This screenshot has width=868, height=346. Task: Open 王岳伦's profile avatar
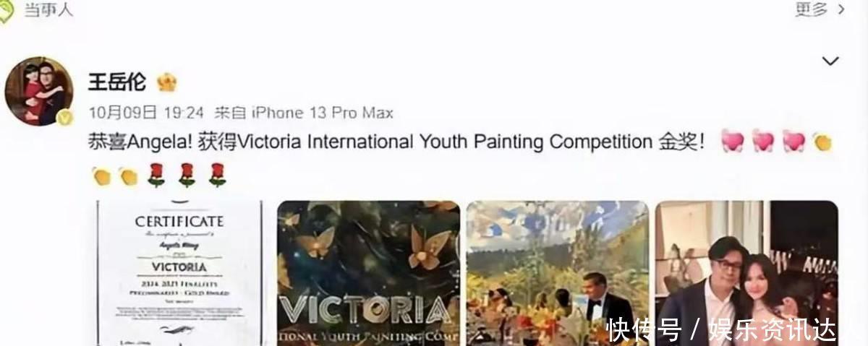pos(38,91)
